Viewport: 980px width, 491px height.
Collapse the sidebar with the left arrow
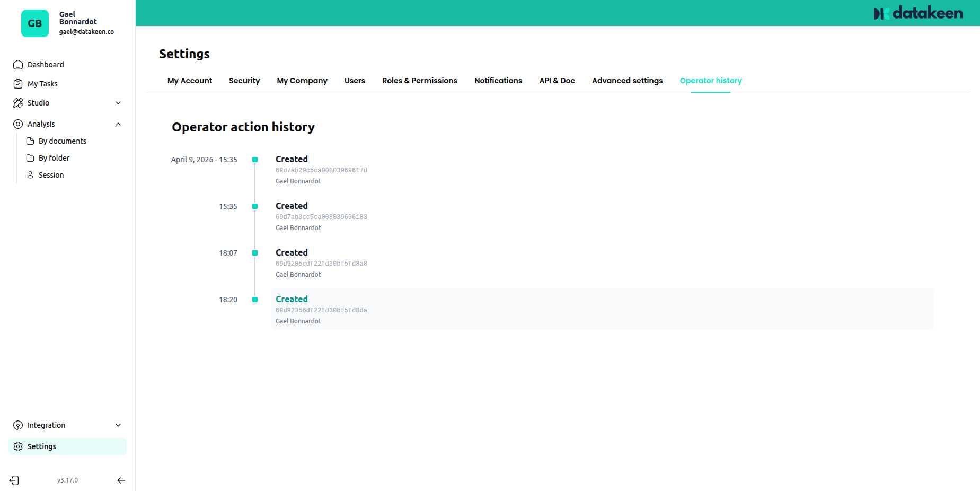pyautogui.click(x=121, y=480)
